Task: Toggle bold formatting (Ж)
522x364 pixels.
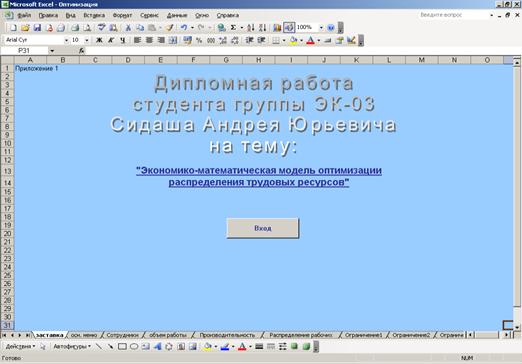Action: (x=99, y=40)
